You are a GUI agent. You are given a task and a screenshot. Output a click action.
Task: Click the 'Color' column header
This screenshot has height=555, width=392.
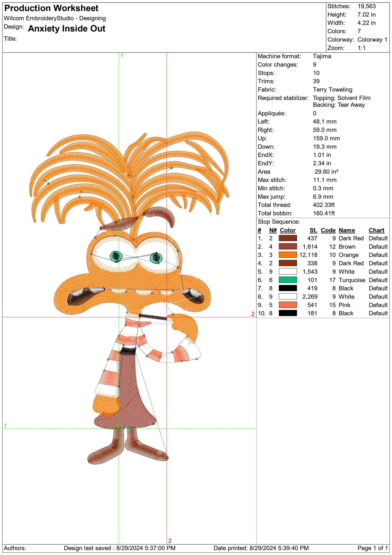[287, 230]
